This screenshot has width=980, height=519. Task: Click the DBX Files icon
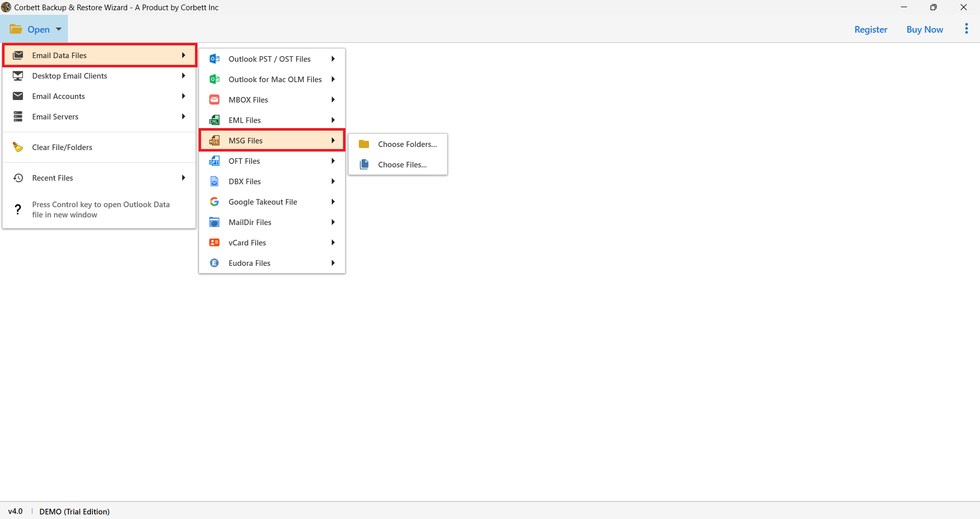[x=214, y=181]
